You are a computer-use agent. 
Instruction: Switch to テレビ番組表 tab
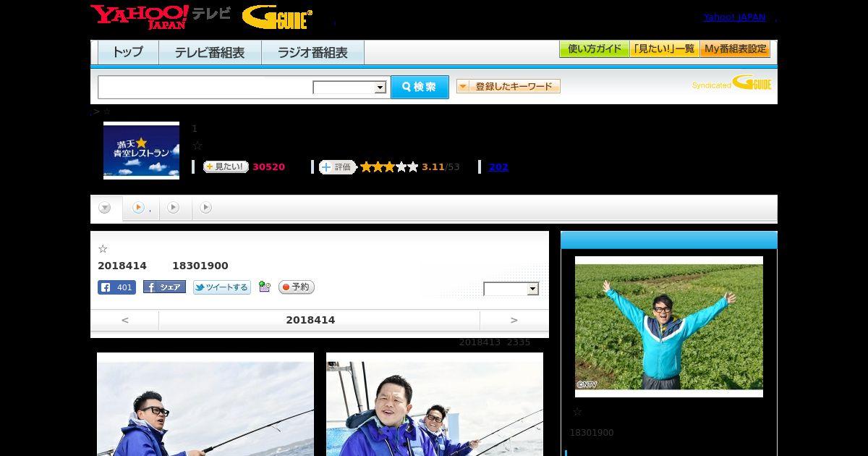[210, 52]
